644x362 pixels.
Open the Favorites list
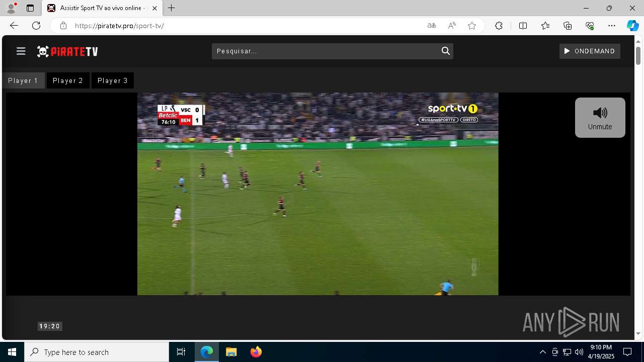[545, 26]
